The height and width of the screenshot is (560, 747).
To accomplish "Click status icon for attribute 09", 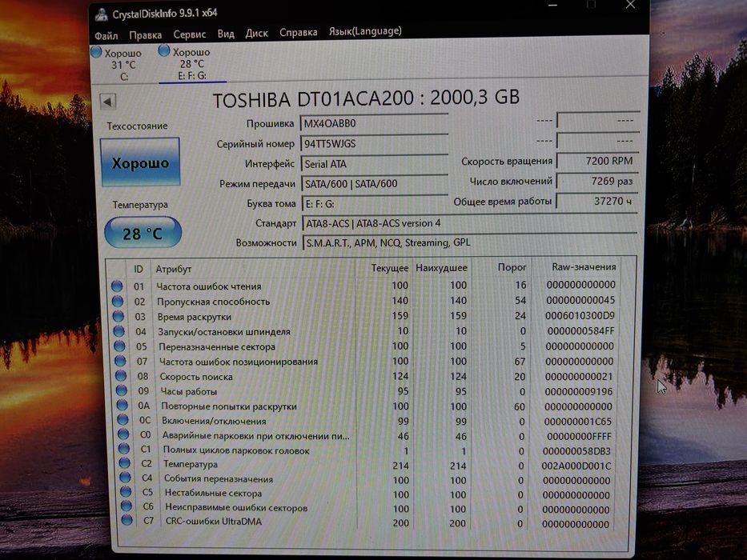I will point(122,390).
